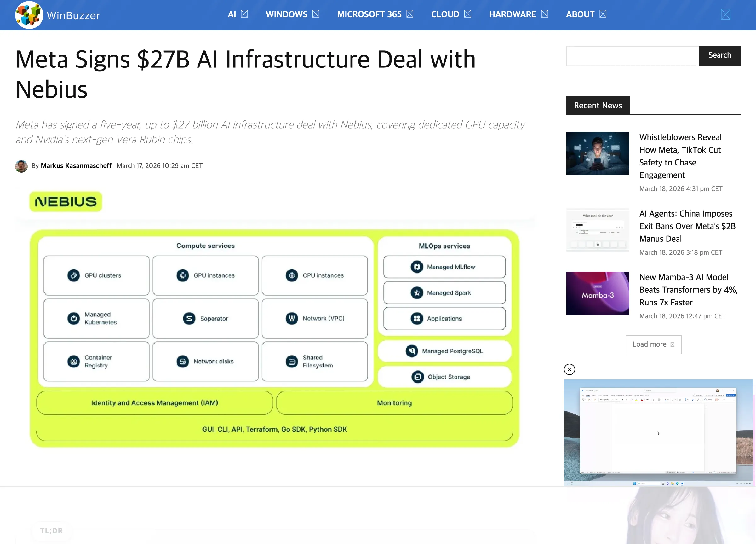Screen dimensions: 756x544
Task: Click the Search button in sidebar
Action: (720, 56)
